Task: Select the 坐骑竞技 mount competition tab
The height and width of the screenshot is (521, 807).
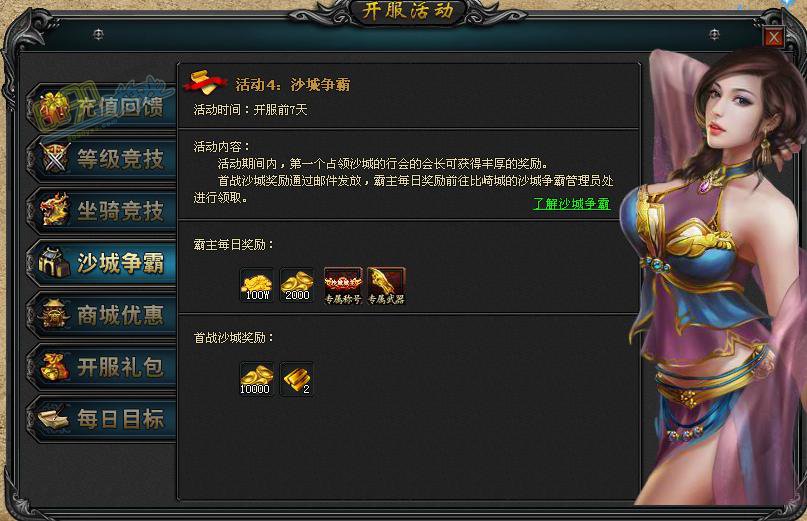Action: click(103, 211)
